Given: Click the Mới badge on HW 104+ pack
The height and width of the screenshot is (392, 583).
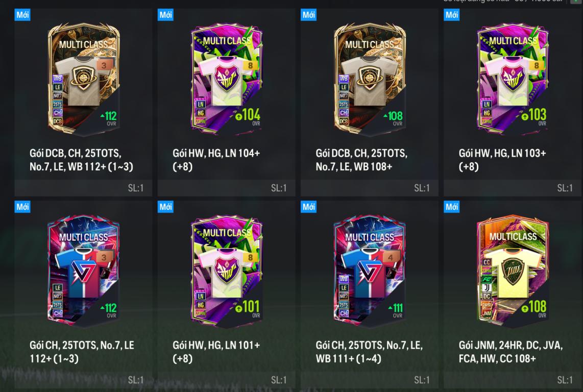Looking at the screenshot, I should pos(165,15).
